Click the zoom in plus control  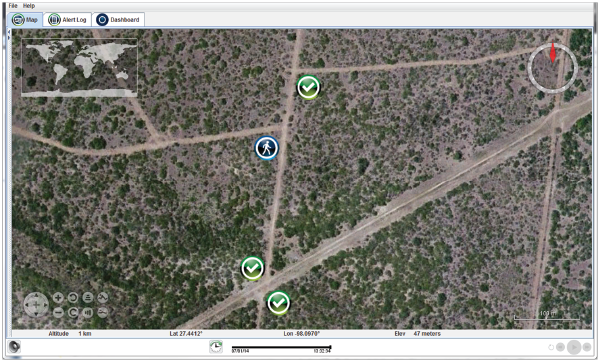coord(58,297)
